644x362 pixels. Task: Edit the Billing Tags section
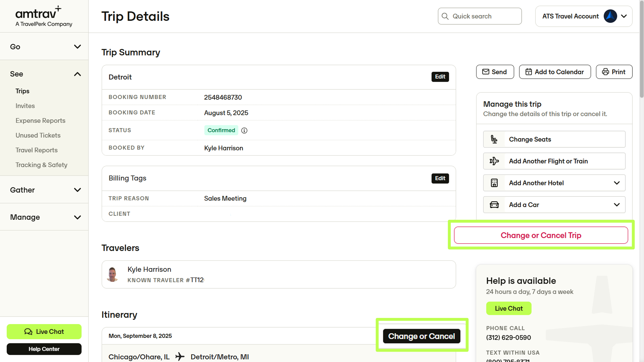[x=440, y=178]
